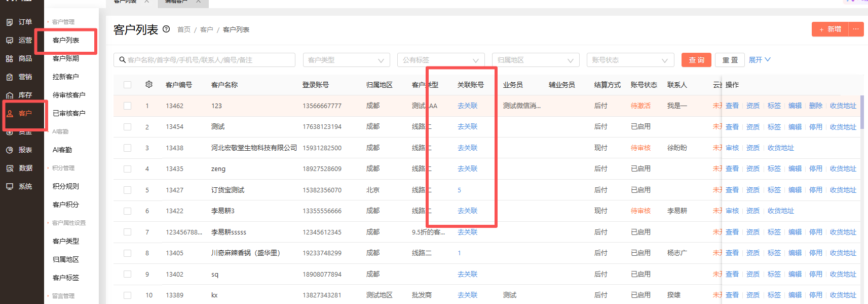
Task: Open linked account count 5 for 13427
Action: coord(460,190)
